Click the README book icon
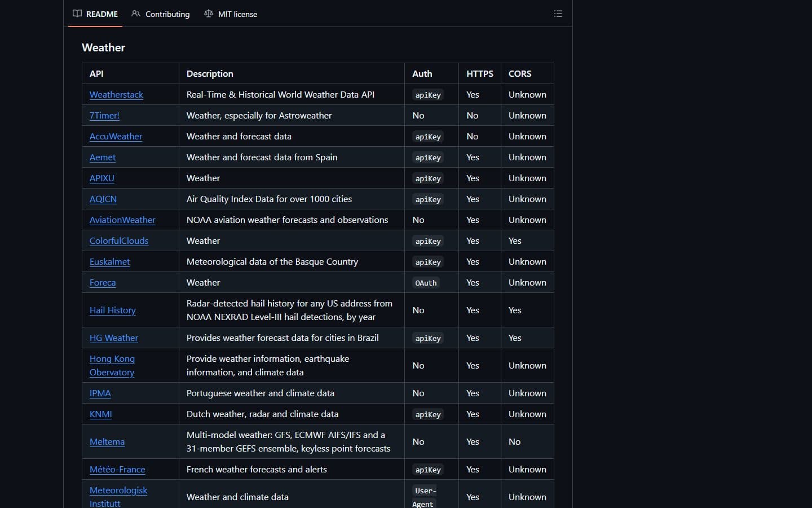Screen dimensions: 812x508 [77, 14]
